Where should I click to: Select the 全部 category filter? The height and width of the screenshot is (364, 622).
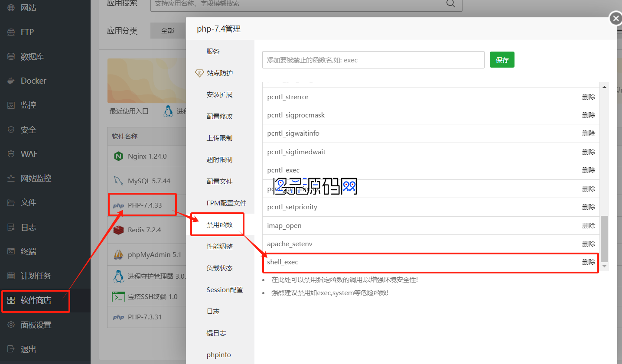tap(168, 30)
